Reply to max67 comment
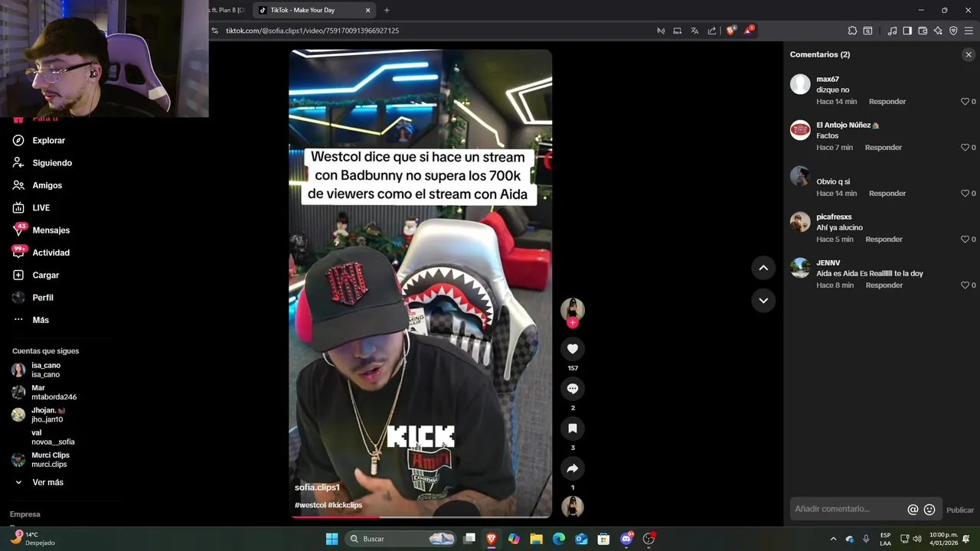 887,102
